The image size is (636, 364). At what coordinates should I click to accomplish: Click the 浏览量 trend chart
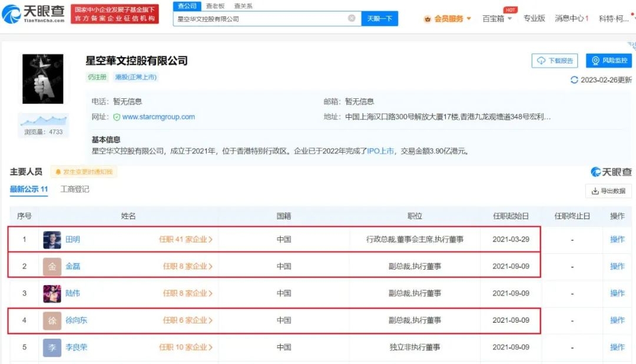44,121
